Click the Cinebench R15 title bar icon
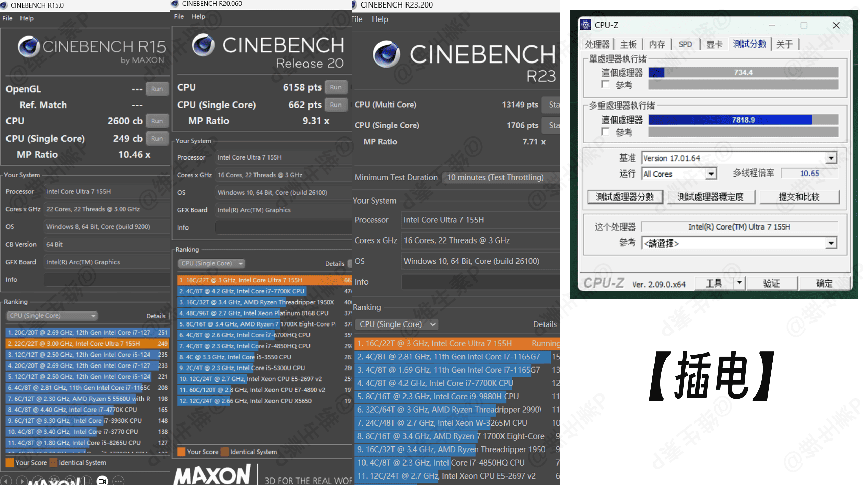 pos(4,5)
